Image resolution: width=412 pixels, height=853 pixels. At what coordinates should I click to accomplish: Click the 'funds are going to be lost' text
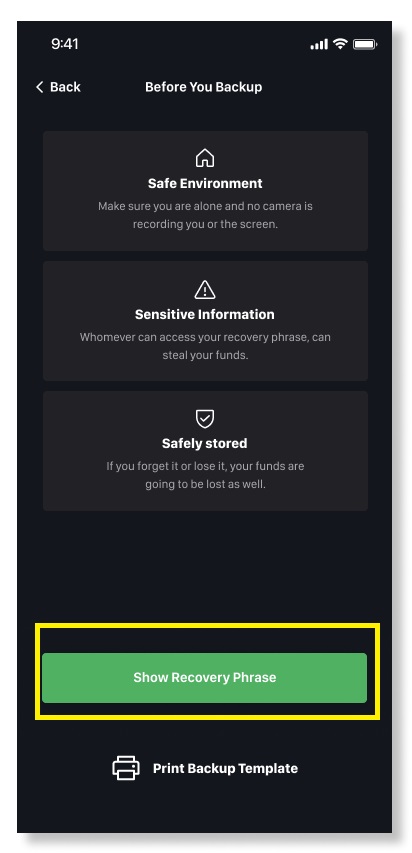click(205, 475)
